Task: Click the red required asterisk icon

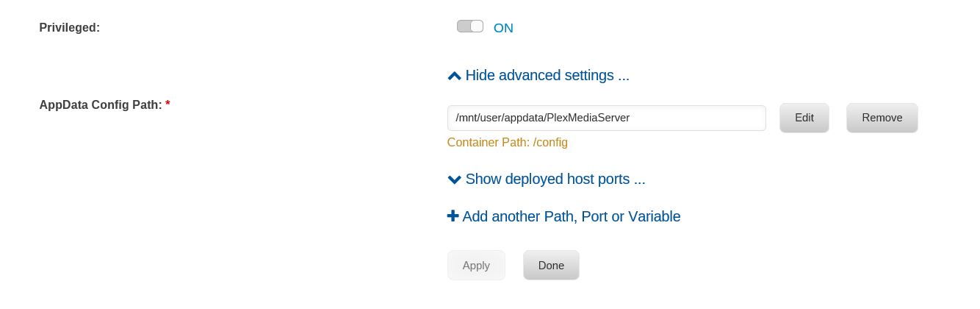Action: [167, 103]
